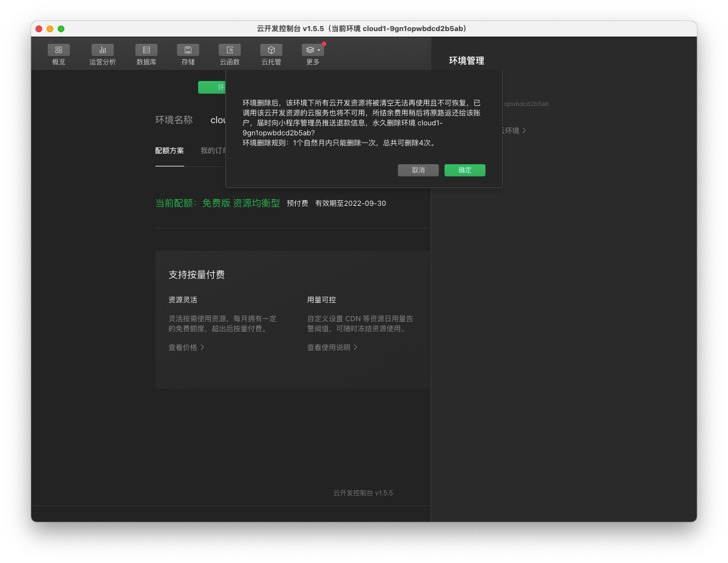The width and height of the screenshot is (728, 563).
Task: Expand the 云环境 chevron in right panel
Action: tap(524, 130)
